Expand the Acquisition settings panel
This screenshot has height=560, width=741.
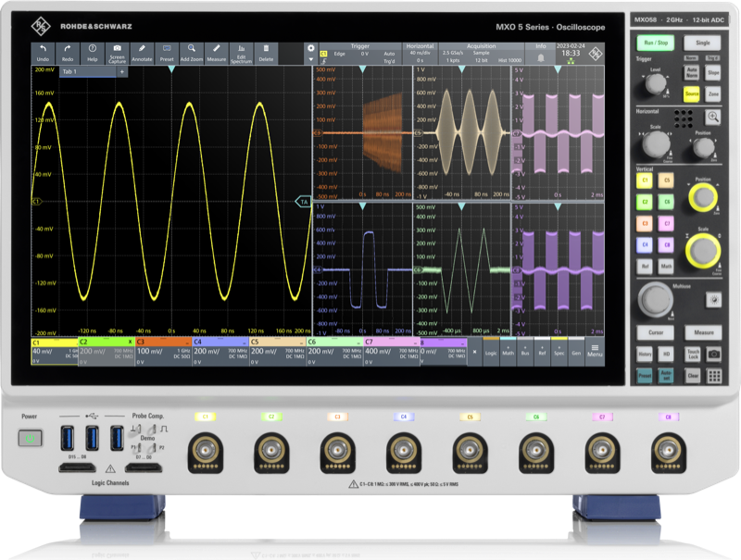click(x=481, y=53)
